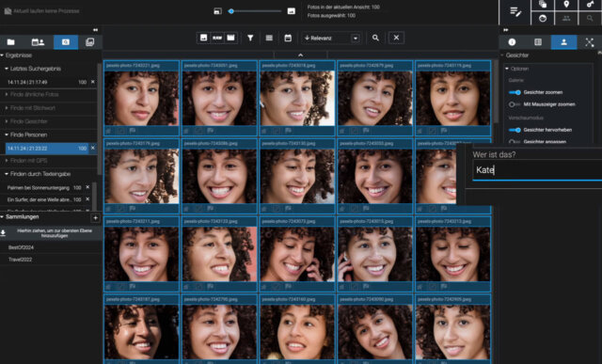The height and width of the screenshot is (364, 602).
Task: Collapse the toolbar using the up chevron
Action: (x=301, y=55)
